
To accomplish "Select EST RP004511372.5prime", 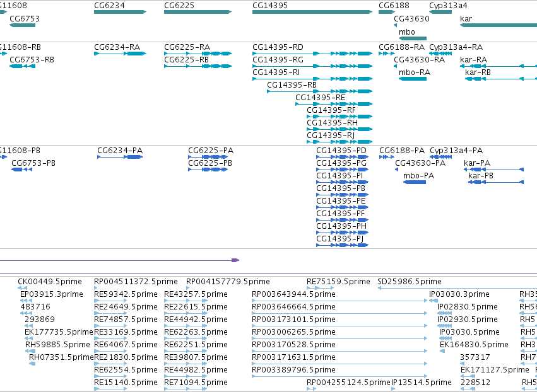I will click(136, 282).
